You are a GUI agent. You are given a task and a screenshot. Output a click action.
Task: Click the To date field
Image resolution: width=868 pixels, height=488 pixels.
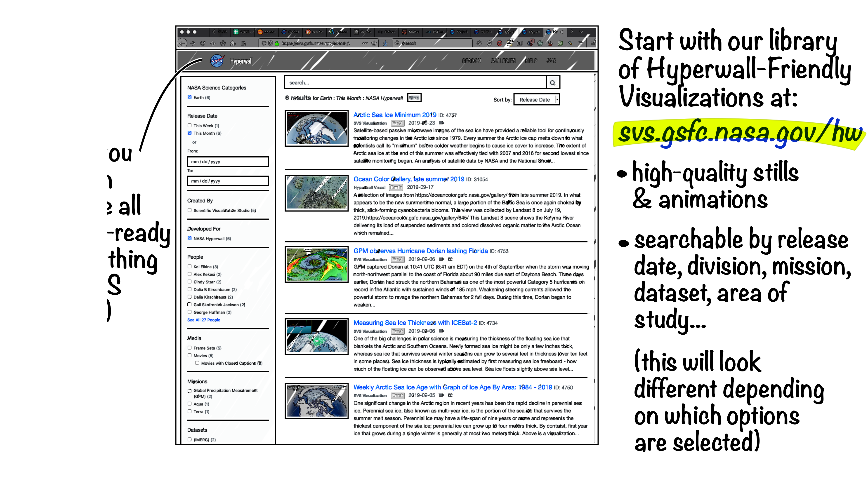tap(228, 181)
